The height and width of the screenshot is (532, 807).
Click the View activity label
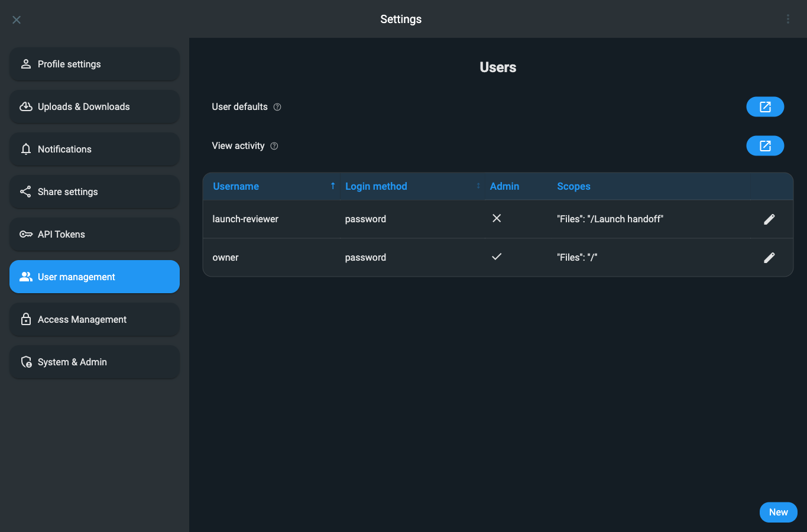click(238, 146)
